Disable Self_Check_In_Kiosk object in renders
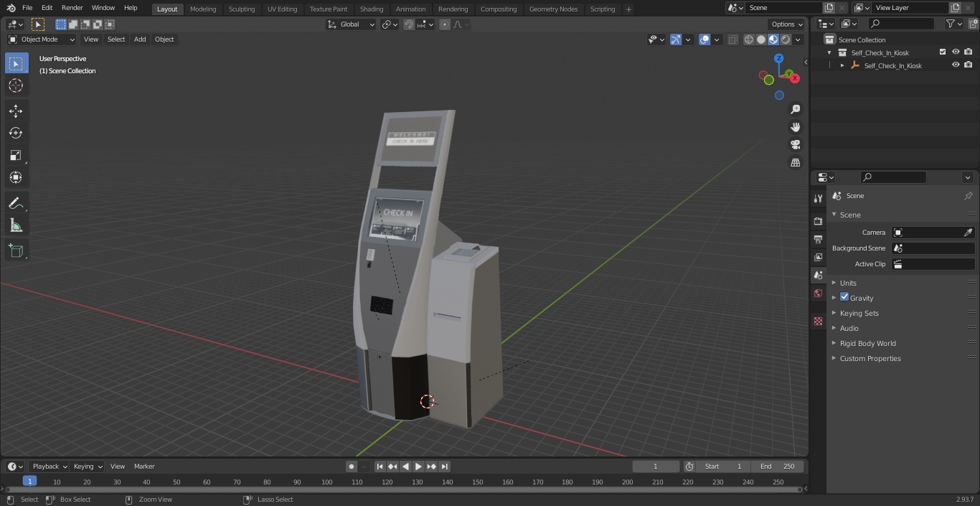The image size is (980, 506). coord(969,65)
